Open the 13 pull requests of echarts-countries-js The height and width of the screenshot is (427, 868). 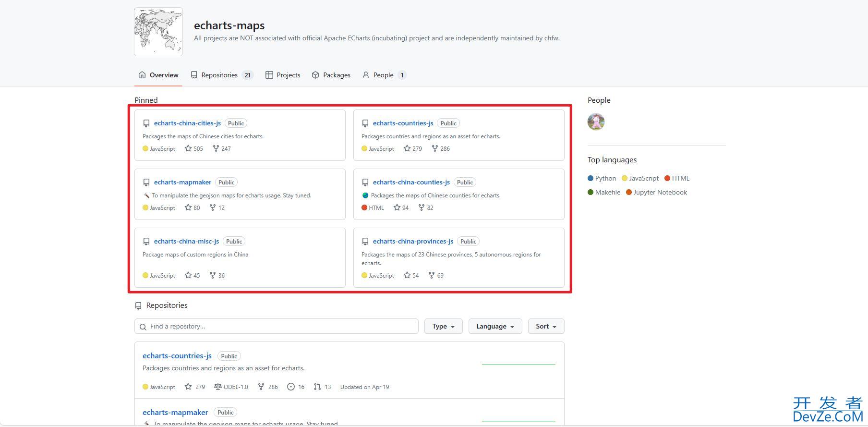tap(322, 387)
